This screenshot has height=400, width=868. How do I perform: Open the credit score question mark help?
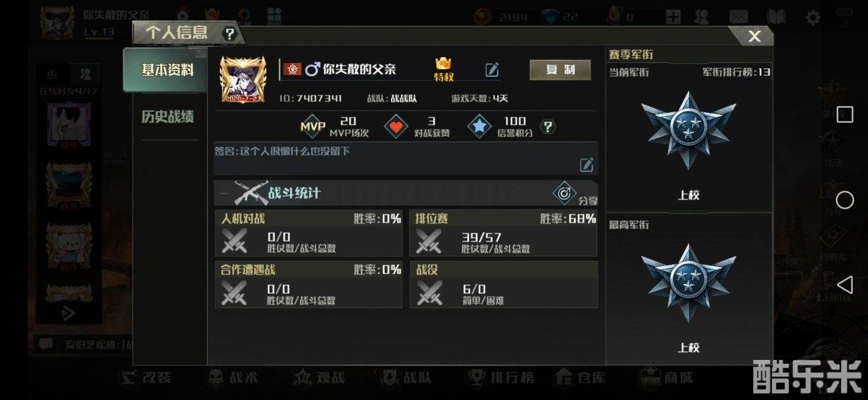[x=548, y=127]
